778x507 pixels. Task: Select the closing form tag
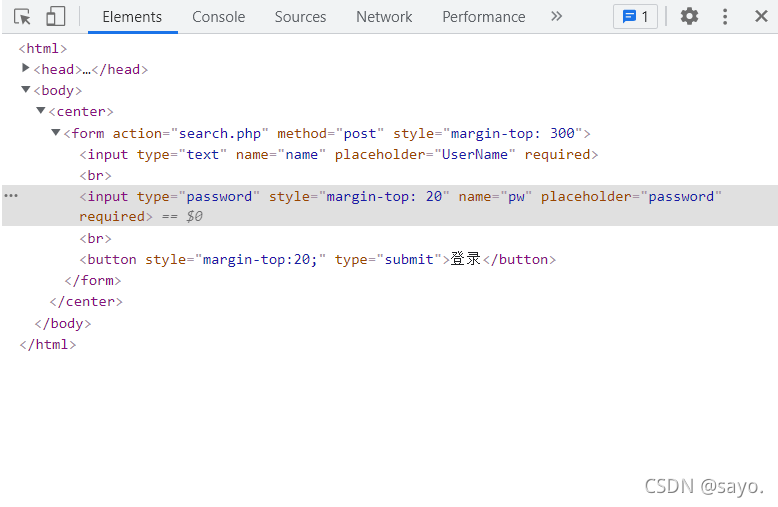pyautogui.click(x=93, y=281)
